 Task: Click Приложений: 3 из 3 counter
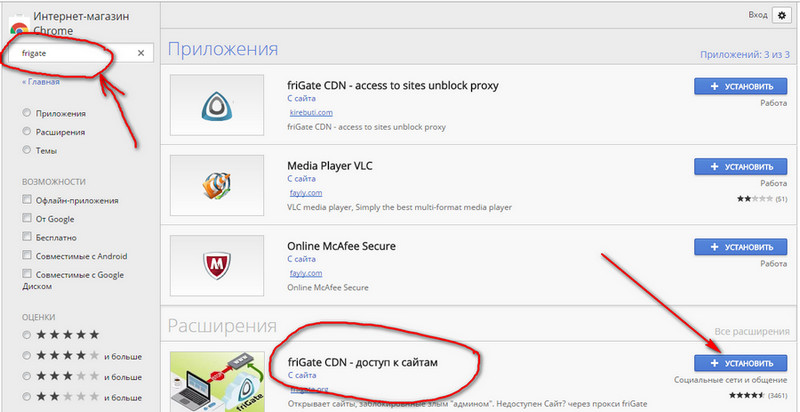click(745, 55)
